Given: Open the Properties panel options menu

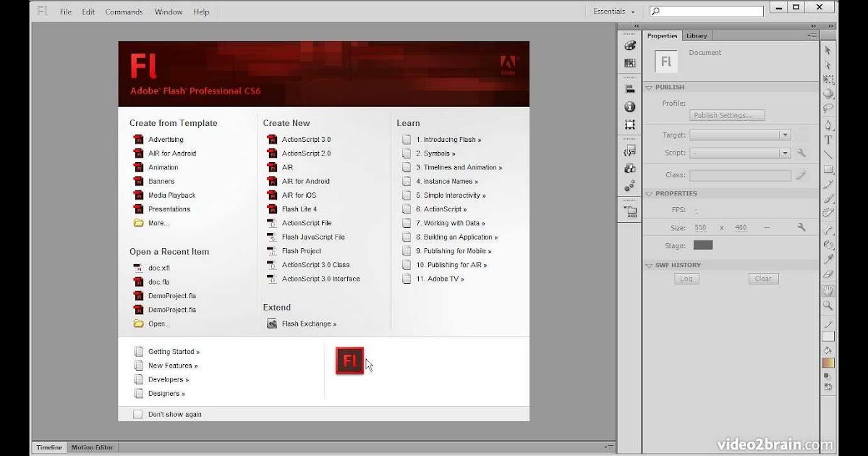Looking at the screenshot, I should (x=812, y=35).
